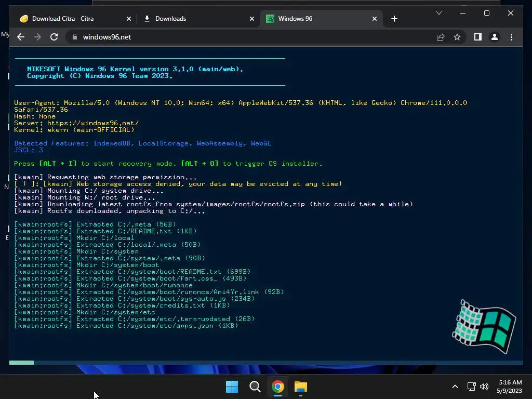Viewport: 532px width, 399px height.
Task: Show hidden system tray icons
Action: pos(455,387)
